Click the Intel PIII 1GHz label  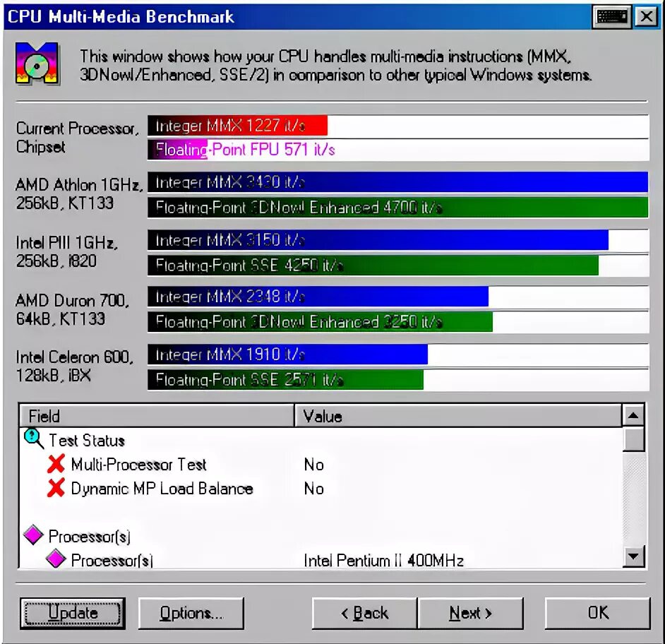click(67, 251)
